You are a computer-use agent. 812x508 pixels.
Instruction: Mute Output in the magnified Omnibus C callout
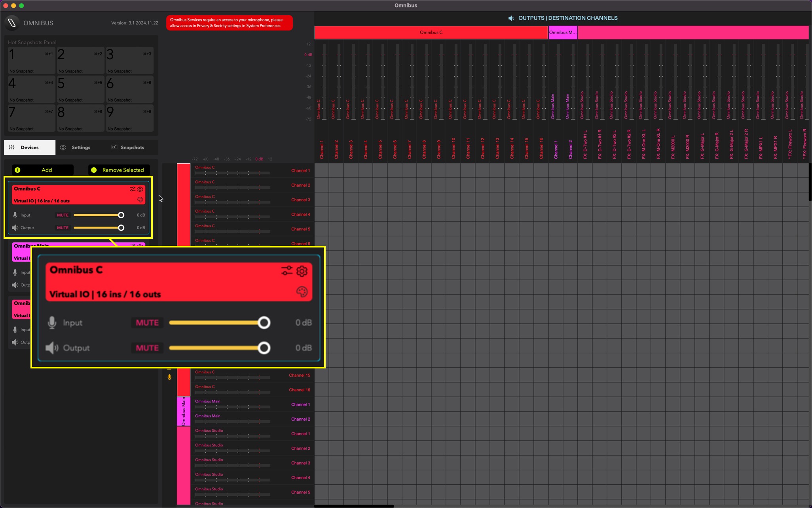click(x=147, y=348)
